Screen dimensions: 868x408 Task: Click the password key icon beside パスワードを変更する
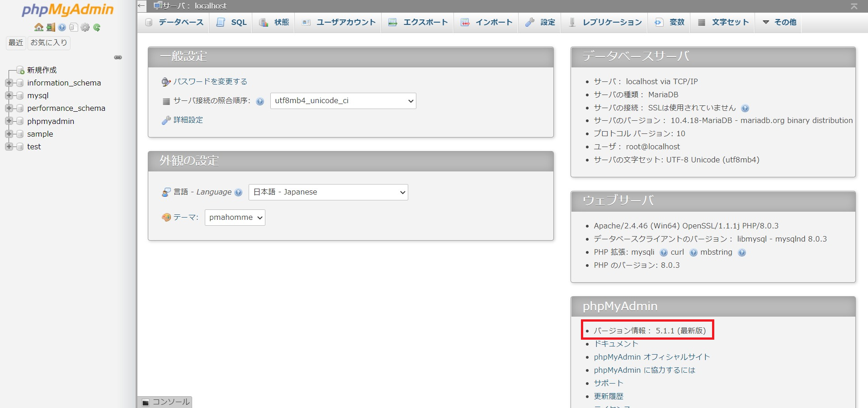(x=166, y=82)
